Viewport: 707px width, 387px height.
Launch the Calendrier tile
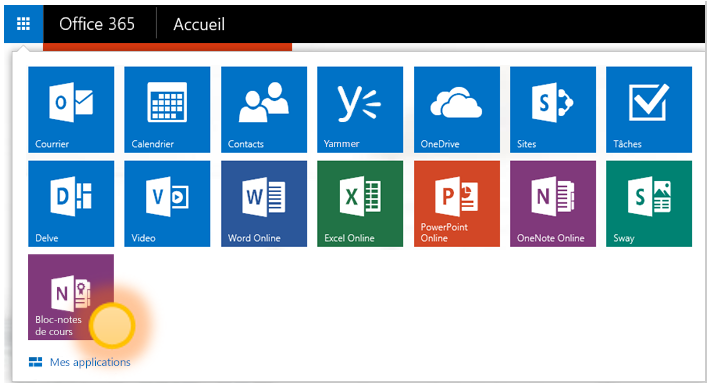pyautogui.click(x=167, y=110)
